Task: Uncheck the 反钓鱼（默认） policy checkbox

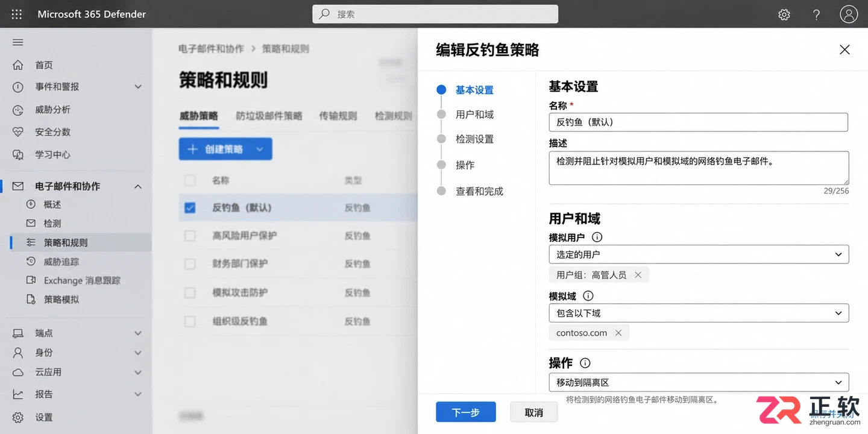Action: (190, 208)
